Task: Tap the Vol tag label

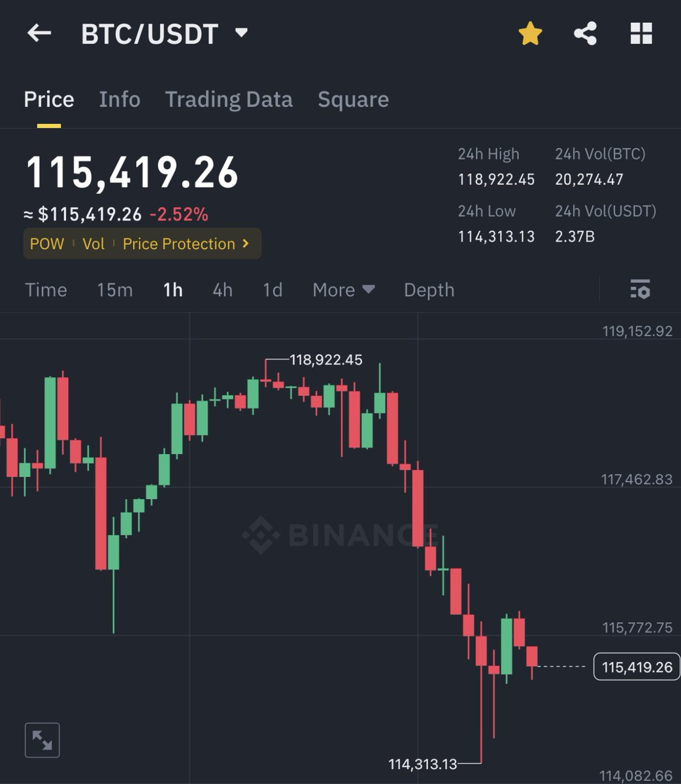Action: tap(93, 244)
